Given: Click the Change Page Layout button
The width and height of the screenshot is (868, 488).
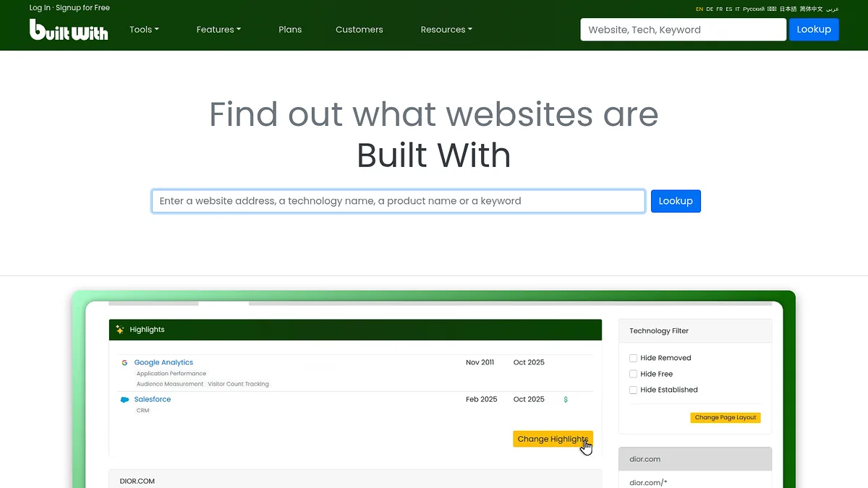Looking at the screenshot, I should (726, 417).
